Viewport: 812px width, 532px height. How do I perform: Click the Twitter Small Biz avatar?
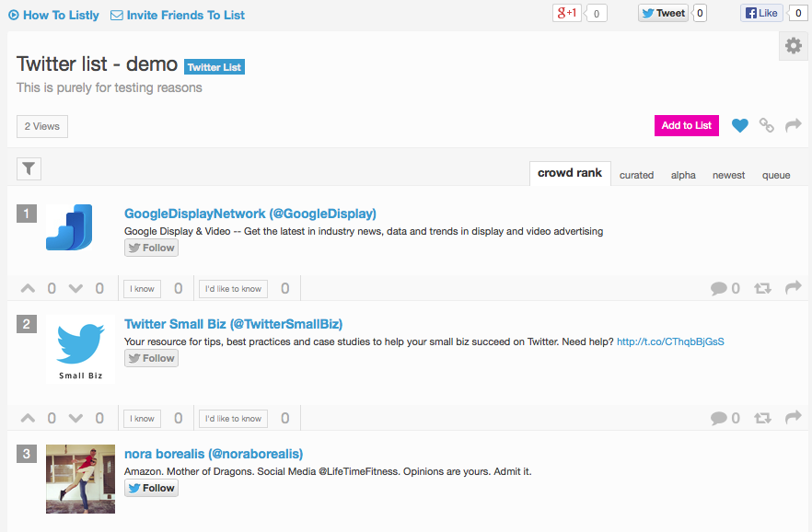click(80, 350)
